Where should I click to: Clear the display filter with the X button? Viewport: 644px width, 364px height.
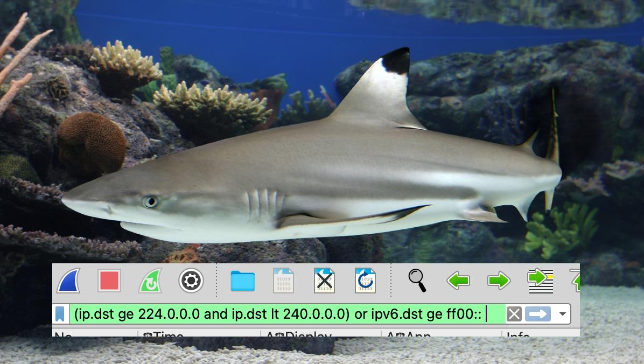514,314
